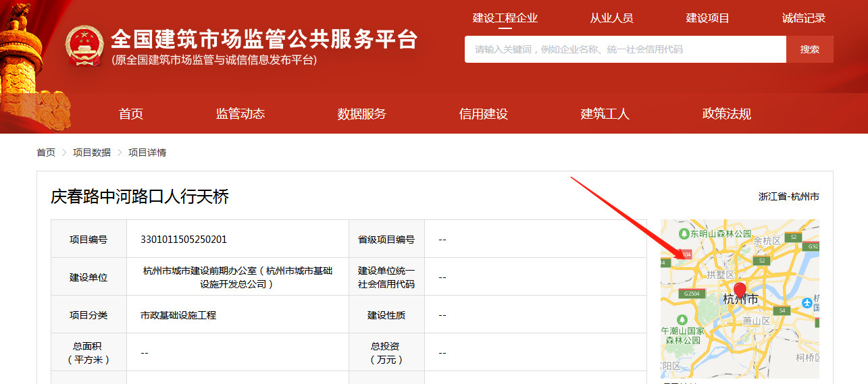The height and width of the screenshot is (384, 868).
Task: Click the national emblem logo icon
Action: (84, 47)
